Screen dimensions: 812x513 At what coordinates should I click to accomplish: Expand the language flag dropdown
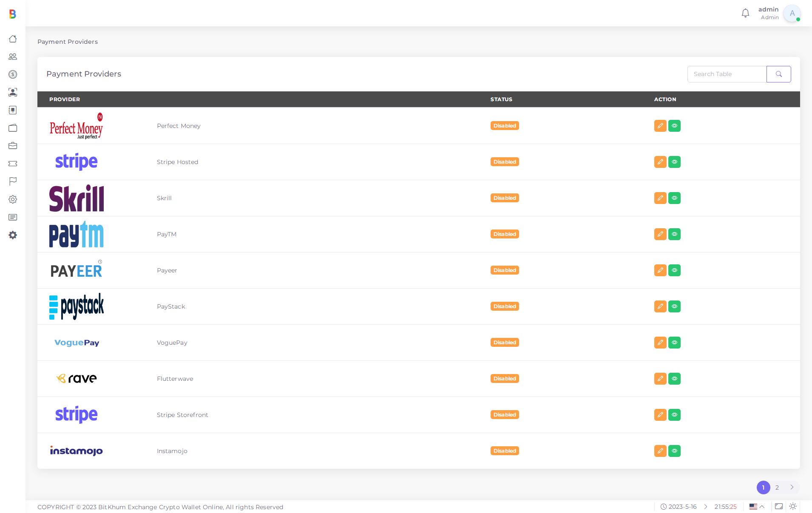(757, 507)
